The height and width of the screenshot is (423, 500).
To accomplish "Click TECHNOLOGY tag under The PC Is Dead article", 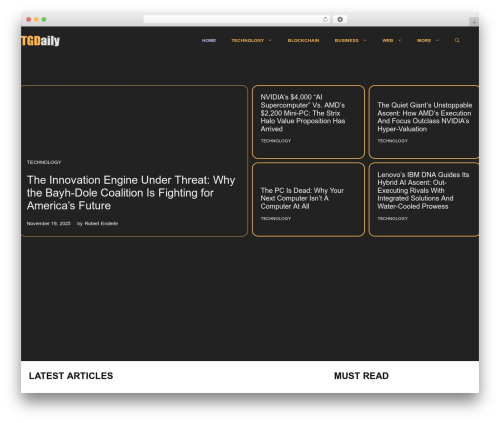I will click(276, 219).
